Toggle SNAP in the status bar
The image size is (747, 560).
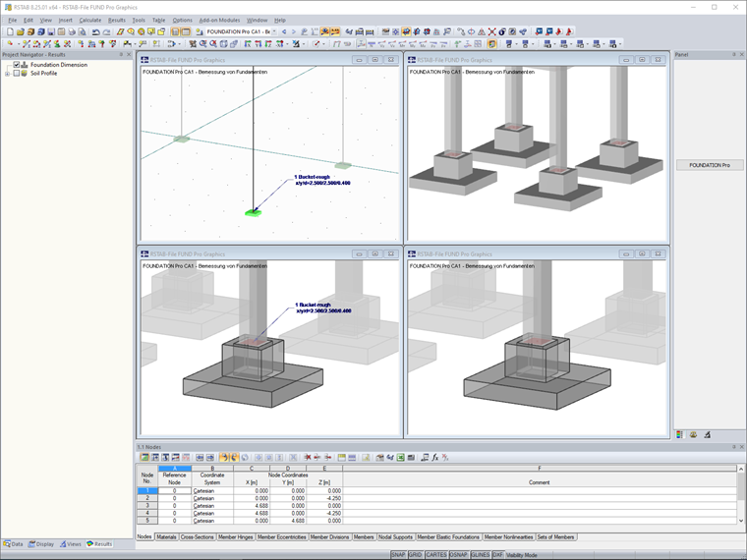[x=398, y=555]
